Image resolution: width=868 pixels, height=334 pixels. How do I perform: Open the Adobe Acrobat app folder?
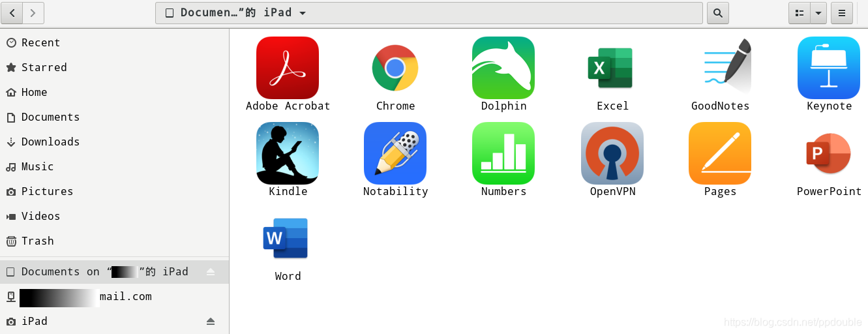pyautogui.click(x=288, y=68)
